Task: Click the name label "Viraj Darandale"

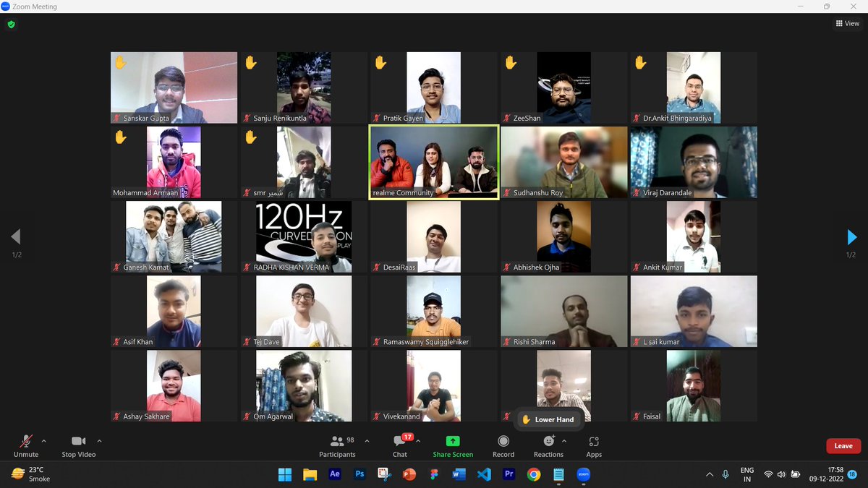Action: 669,193
